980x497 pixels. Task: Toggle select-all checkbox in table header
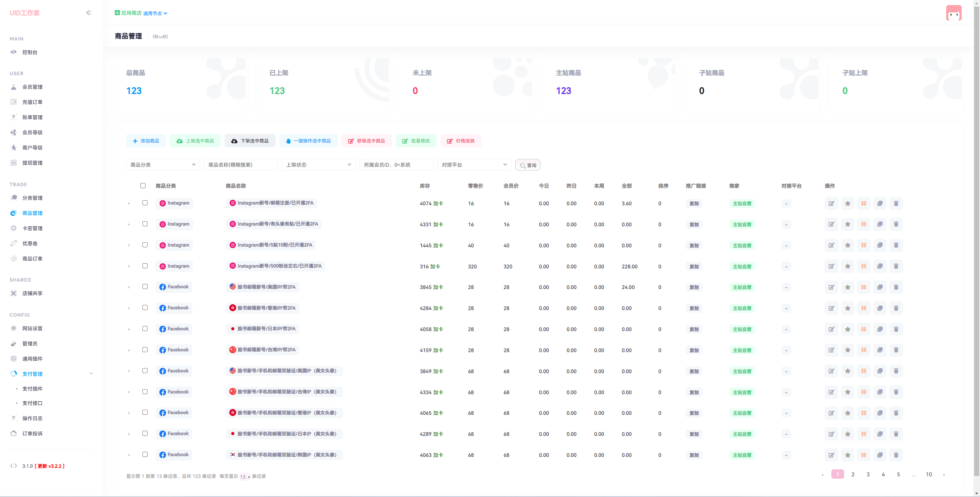point(143,186)
